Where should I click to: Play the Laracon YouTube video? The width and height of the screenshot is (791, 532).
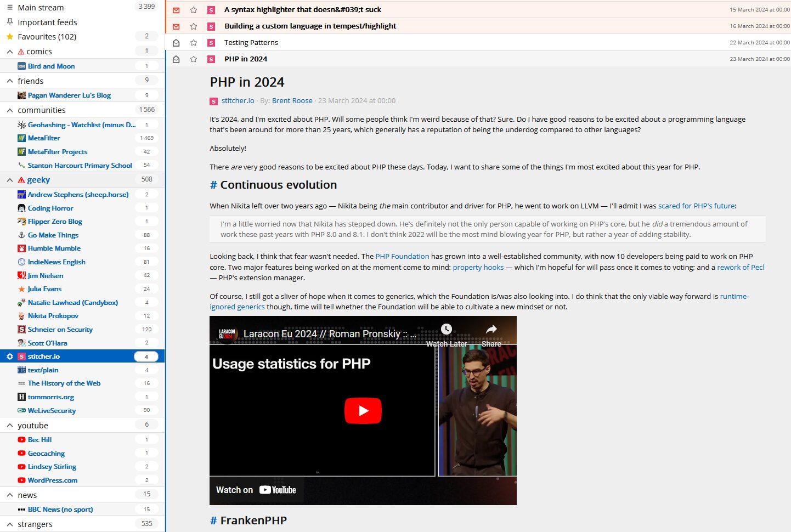[x=363, y=411]
